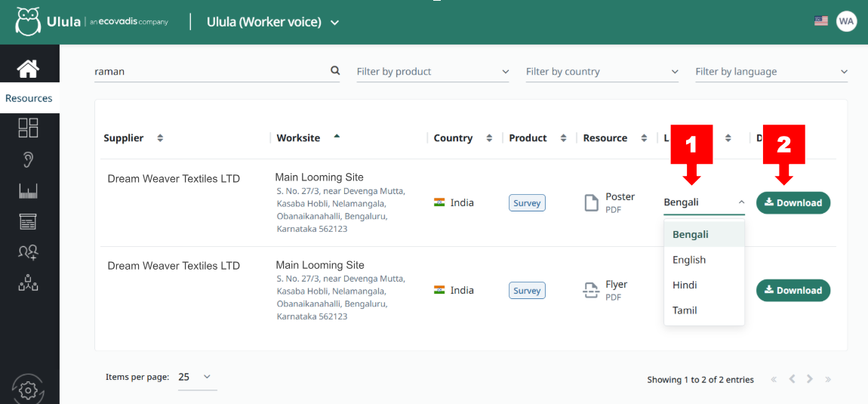
Task: Jump to the last page arrow
Action: [828, 379]
